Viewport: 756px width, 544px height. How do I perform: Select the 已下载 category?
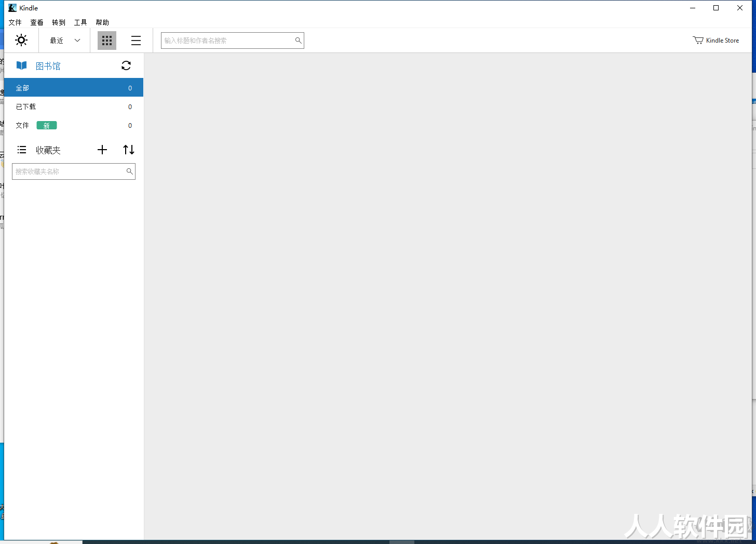74,107
